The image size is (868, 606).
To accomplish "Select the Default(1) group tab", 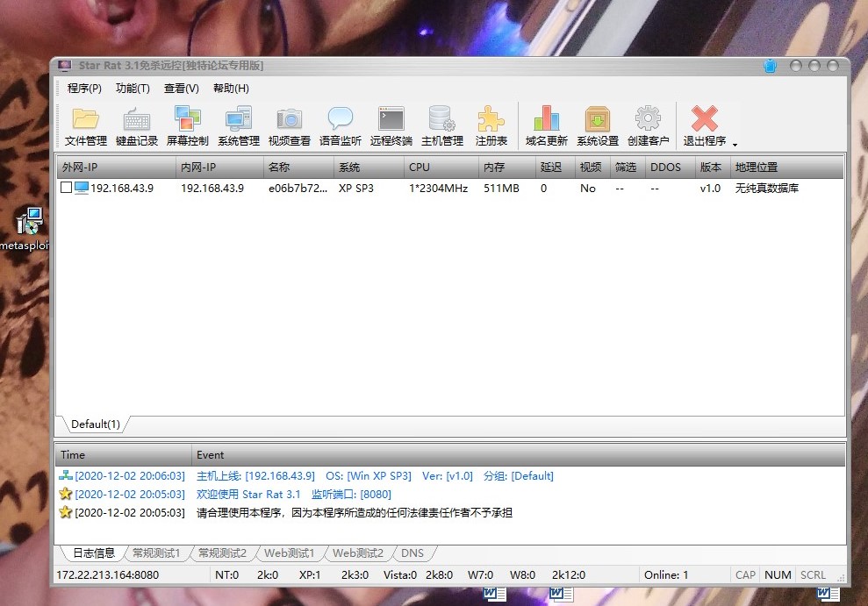I will pyautogui.click(x=95, y=424).
